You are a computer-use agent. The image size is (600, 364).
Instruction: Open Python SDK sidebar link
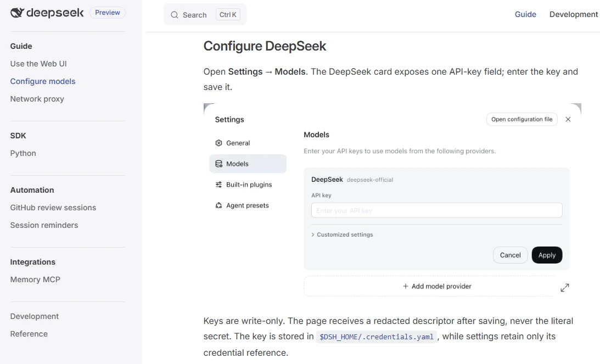(x=23, y=153)
